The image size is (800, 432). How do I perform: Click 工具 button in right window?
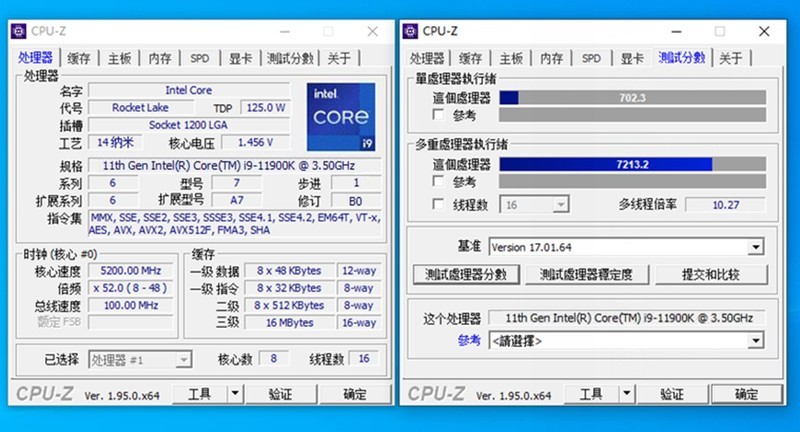point(591,394)
